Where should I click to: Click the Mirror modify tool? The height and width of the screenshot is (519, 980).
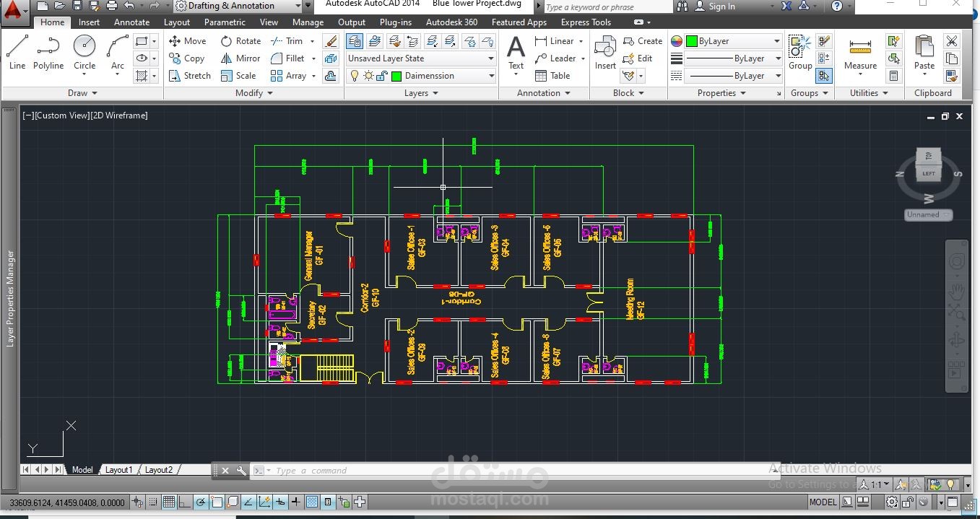pos(240,58)
